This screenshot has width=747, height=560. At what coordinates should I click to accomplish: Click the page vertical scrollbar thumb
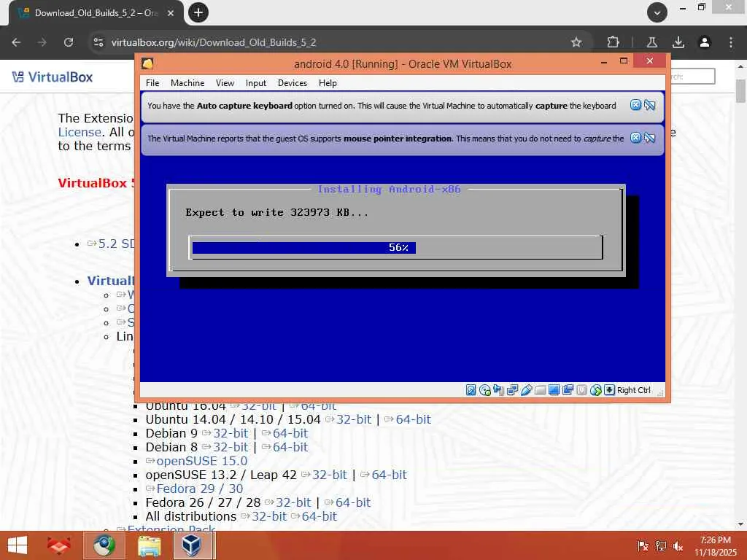point(740,90)
